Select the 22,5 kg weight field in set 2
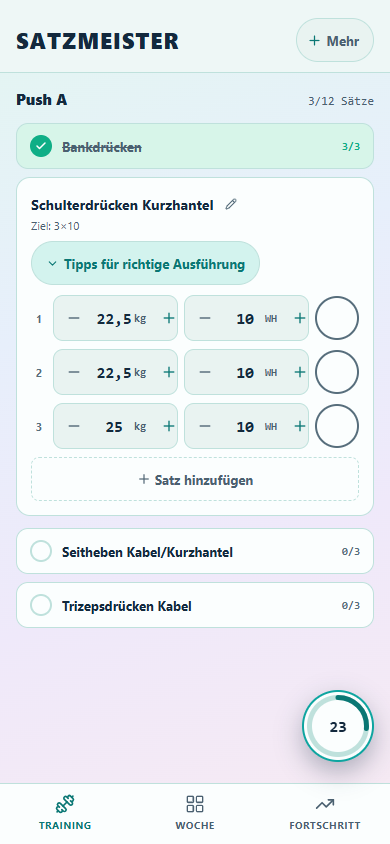The image size is (390, 844). coord(115,372)
